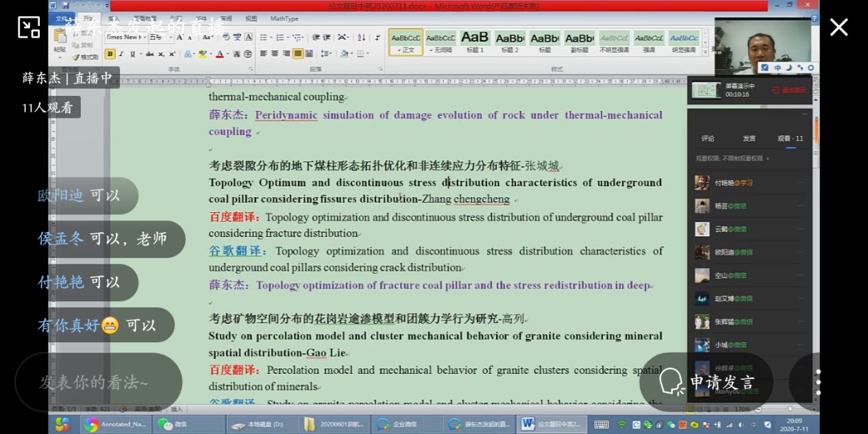Center the paragraph text
Image resolution: width=868 pixels, height=434 pixels.
[275, 53]
